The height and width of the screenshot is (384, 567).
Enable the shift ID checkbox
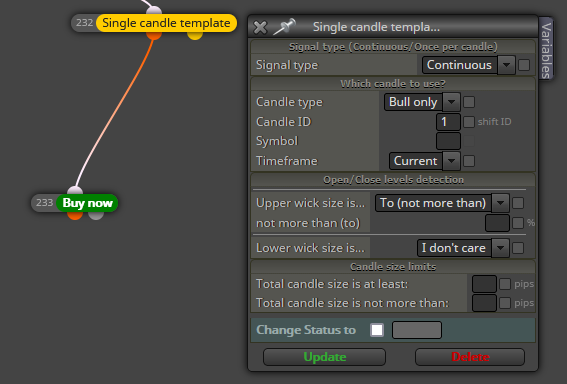tap(469, 122)
